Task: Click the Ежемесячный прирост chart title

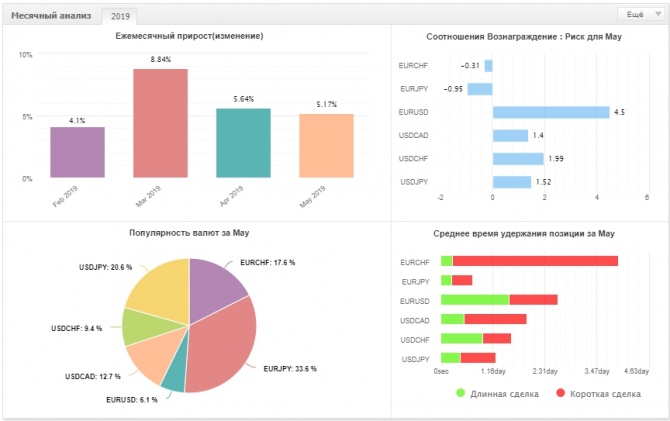Action: 189,36
